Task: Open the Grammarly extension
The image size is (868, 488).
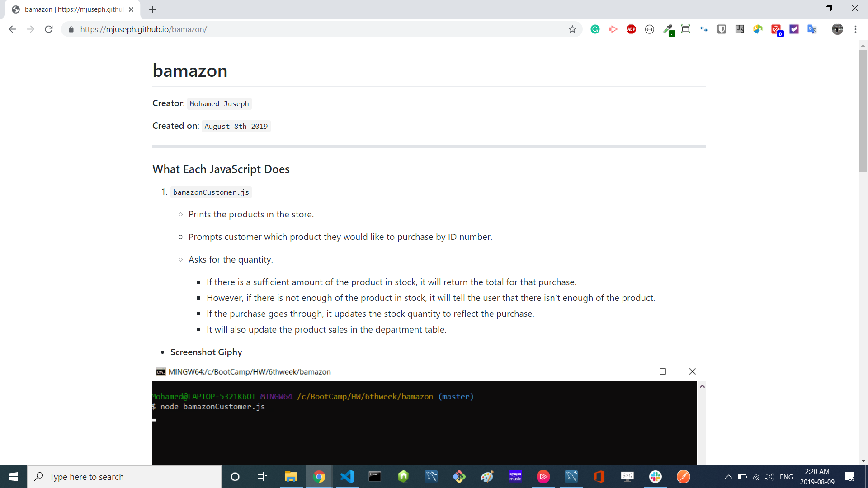Action: [x=595, y=29]
